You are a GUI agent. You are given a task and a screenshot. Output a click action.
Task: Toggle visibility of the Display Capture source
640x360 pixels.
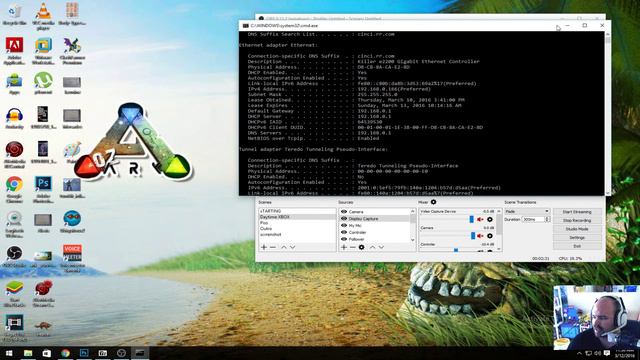(x=344, y=219)
